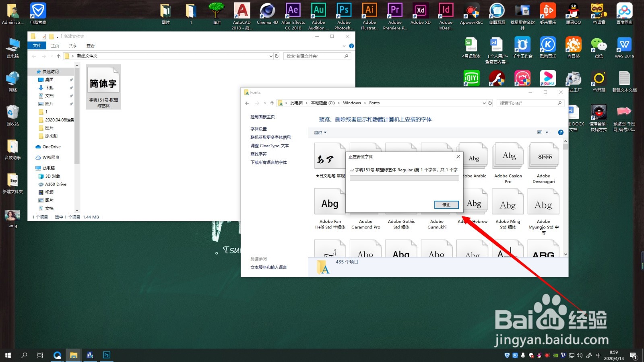Launch Adobe XD from the desktop
This screenshot has height=362, width=644.
click(x=421, y=14)
